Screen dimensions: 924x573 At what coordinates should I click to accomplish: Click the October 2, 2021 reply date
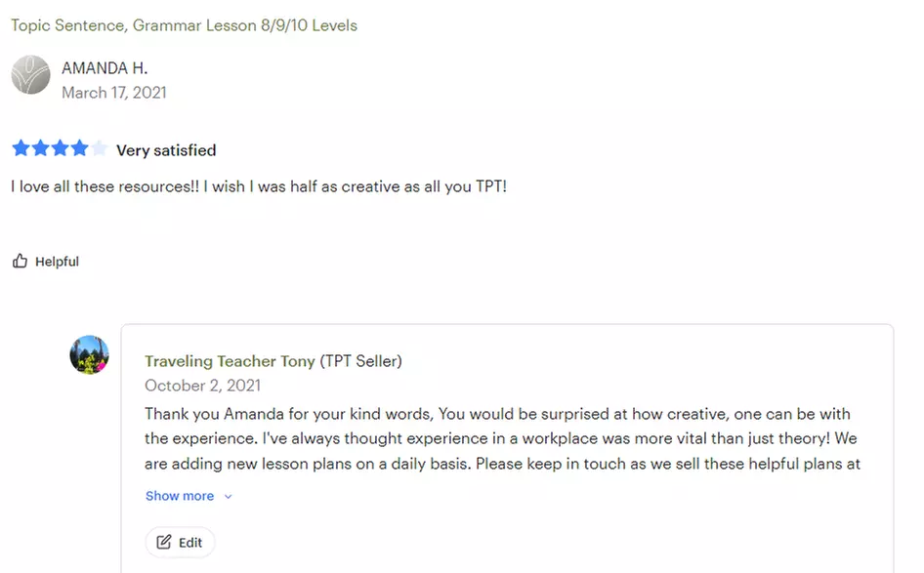click(202, 385)
